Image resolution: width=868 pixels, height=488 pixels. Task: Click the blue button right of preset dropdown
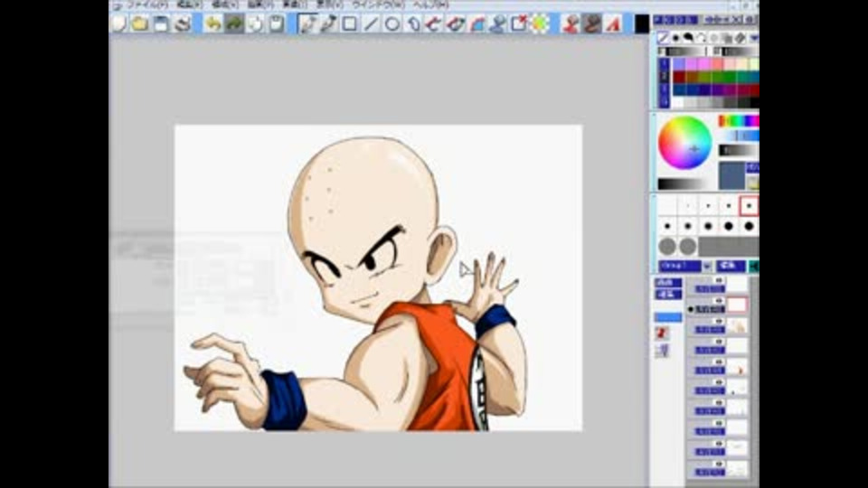731,266
